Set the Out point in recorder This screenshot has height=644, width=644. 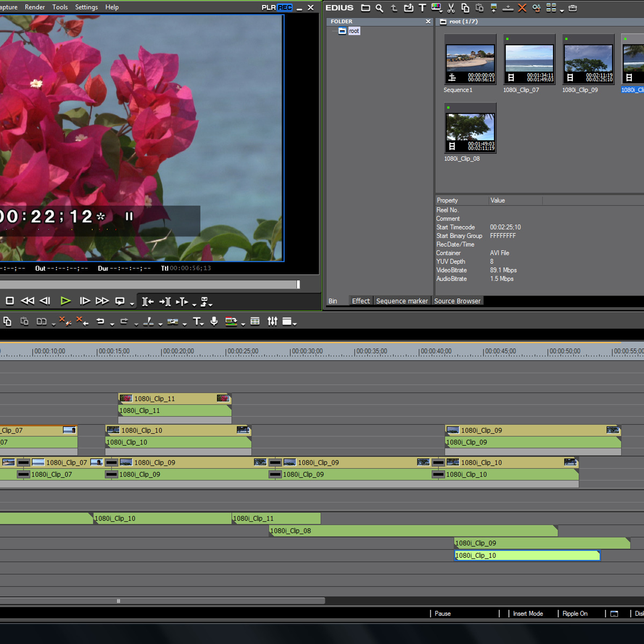(x=165, y=301)
